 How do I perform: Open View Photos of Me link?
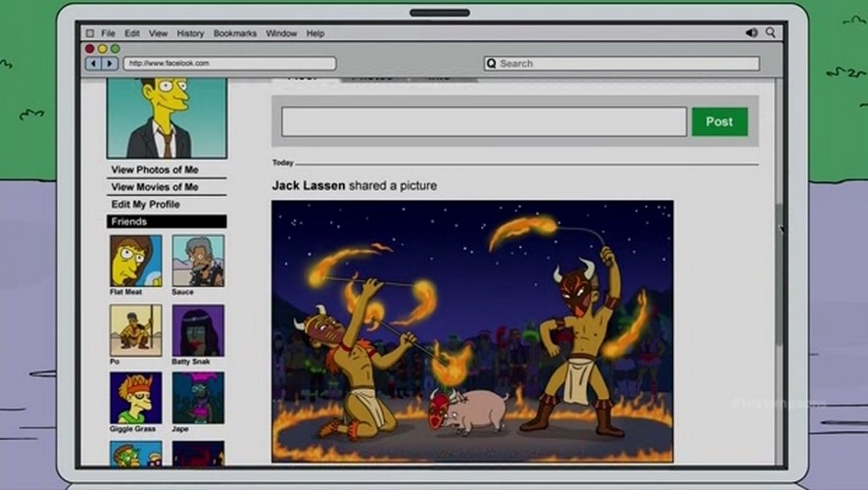tap(155, 170)
